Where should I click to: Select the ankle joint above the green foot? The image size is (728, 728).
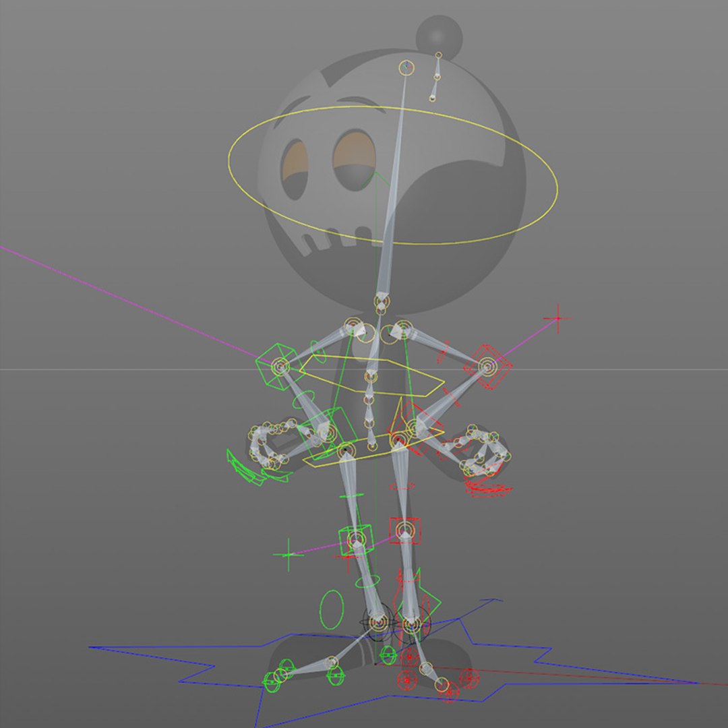pos(380,623)
